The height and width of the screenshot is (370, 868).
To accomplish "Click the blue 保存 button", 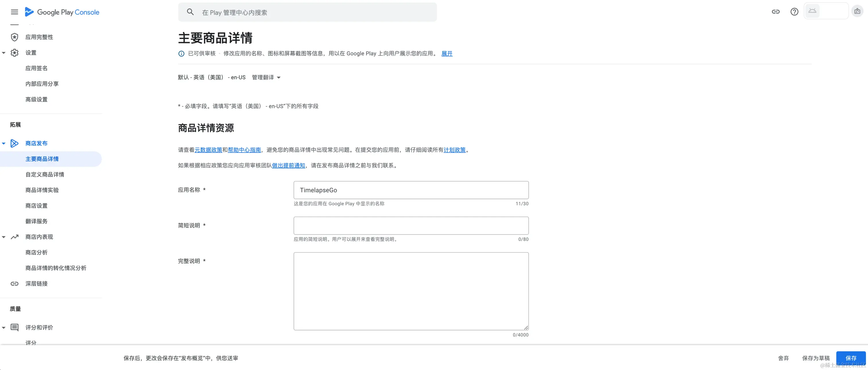I will pyautogui.click(x=851, y=358).
